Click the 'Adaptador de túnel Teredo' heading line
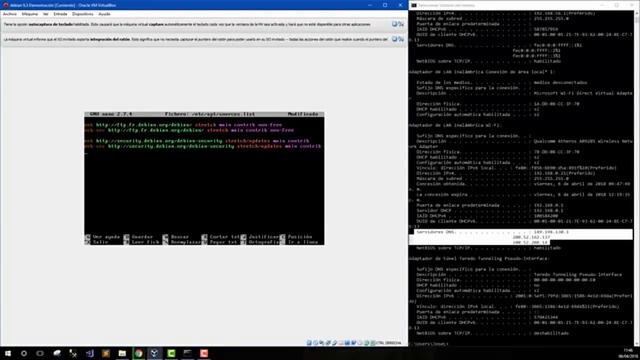The image size is (640, 360). [x=479, y=258]
